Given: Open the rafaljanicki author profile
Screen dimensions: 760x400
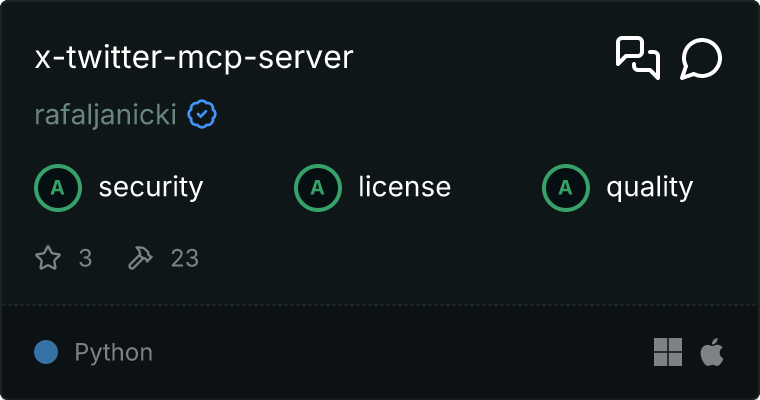Looking at the screenshot, I should coord(105,115).
